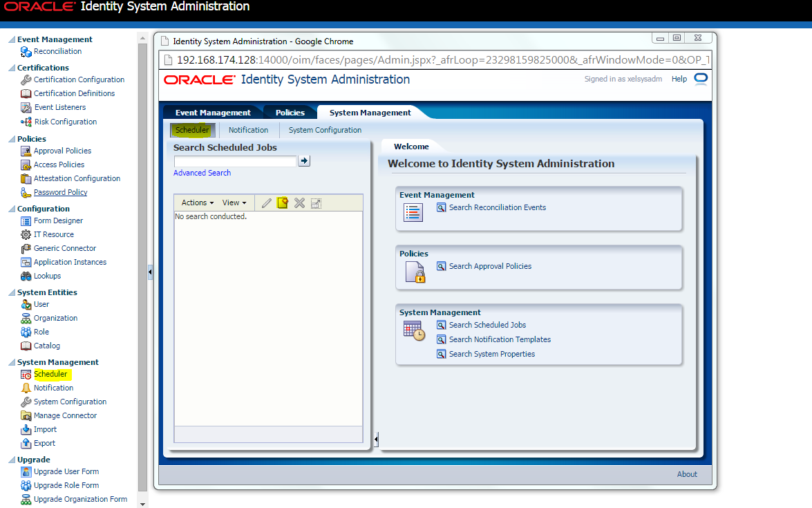The image size is (812, 508).
Task: Open the System Configuration sub-tab
Action: 325,130
